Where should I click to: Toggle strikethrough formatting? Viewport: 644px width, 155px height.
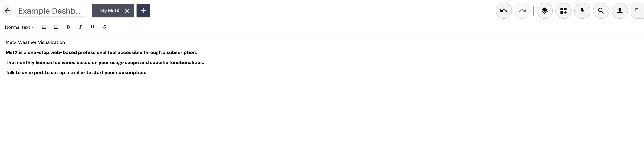[x=104, y=27]
